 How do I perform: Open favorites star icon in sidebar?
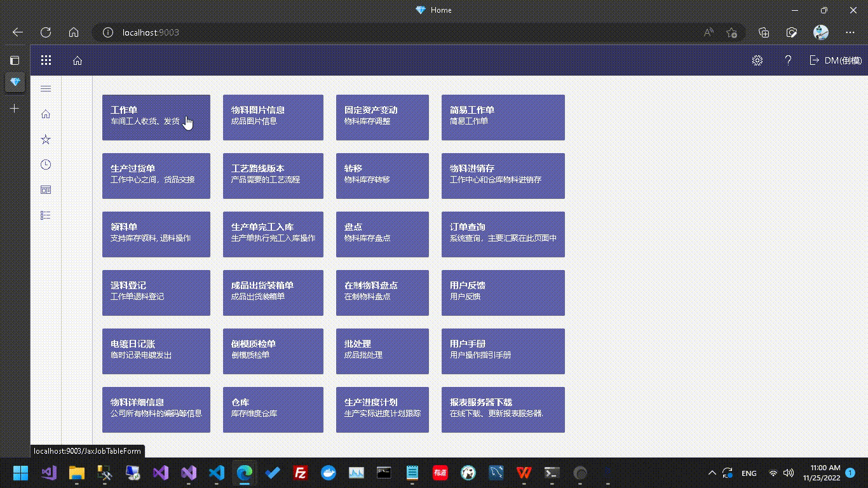click(x=46, y=139)
